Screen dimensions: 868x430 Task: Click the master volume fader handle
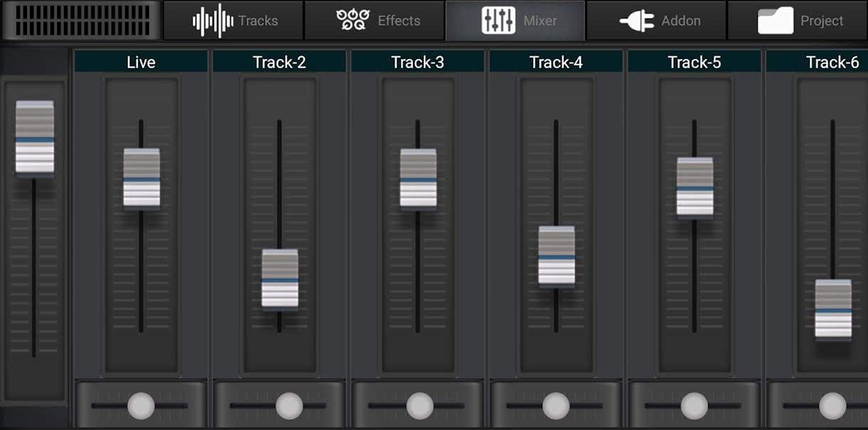35,137
